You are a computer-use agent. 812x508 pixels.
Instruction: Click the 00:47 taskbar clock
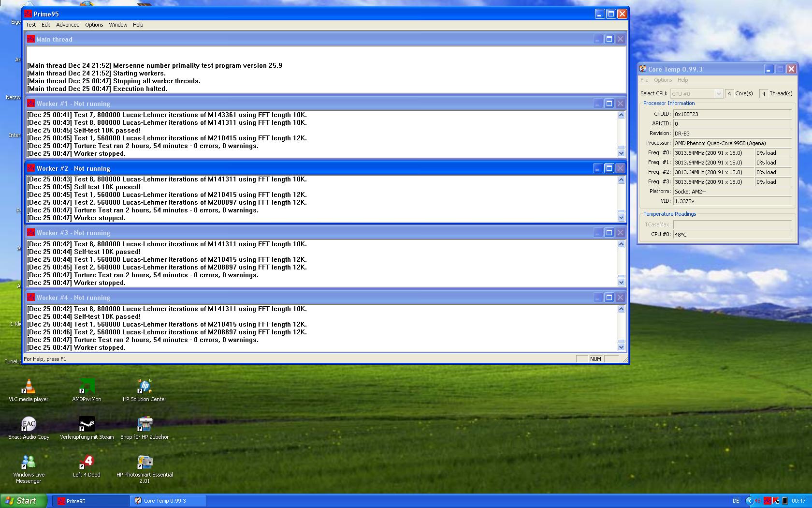tap(798, 501)
